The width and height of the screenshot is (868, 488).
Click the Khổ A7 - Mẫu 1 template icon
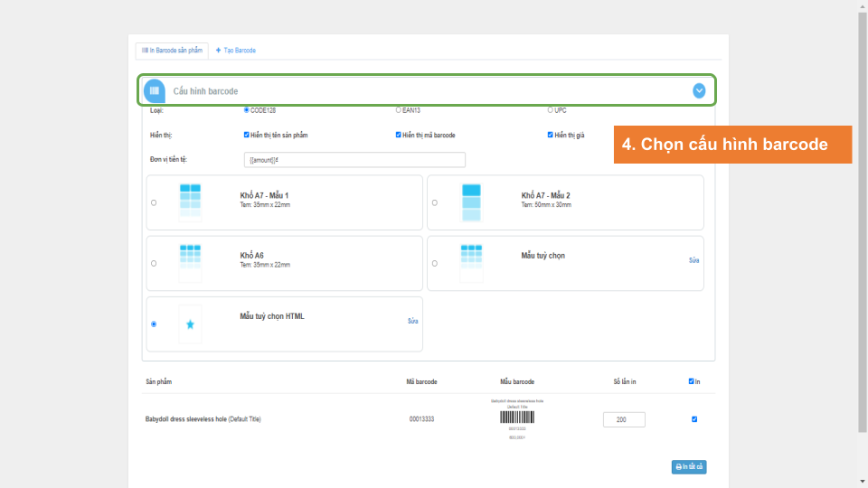(190, 202)
